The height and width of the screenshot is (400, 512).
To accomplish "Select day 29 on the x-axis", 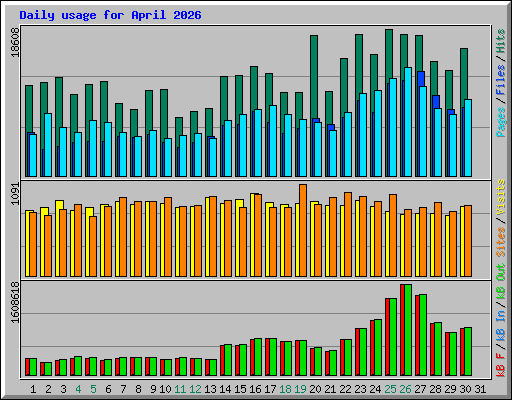I will (x=450, y=389).
